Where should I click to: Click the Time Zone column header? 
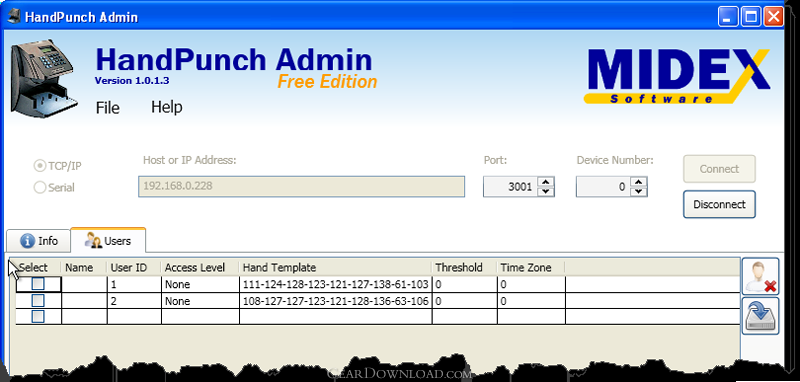tap(531, 268)
